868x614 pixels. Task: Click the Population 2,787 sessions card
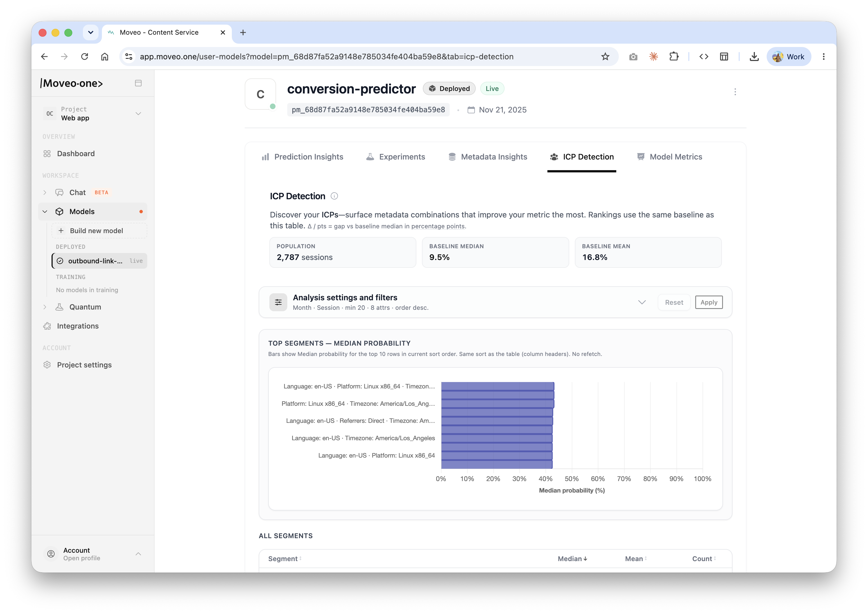(x=343, y=252)
